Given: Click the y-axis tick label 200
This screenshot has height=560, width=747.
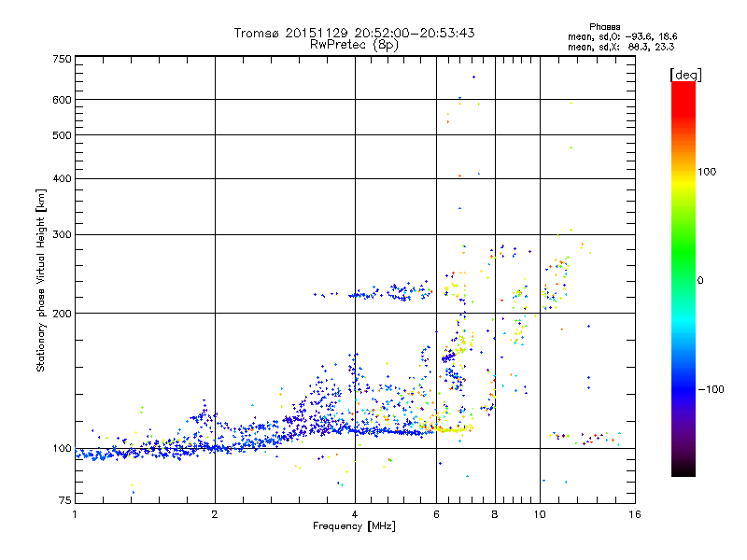Looking at the screenshot, I should pyautogui.click(x=63, y=314).
